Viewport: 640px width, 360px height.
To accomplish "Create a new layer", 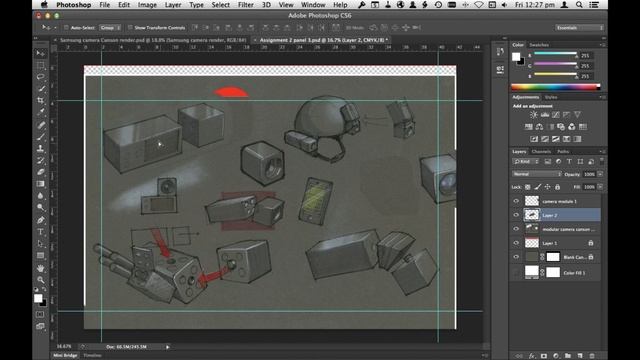I will 580,356.
